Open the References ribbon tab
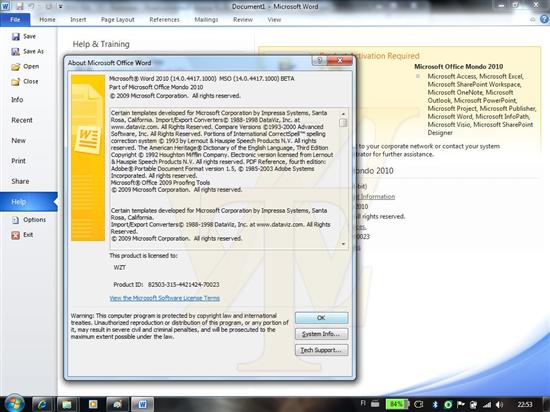The width and height of the screenshot is (550, 412). tap(164, 20)
